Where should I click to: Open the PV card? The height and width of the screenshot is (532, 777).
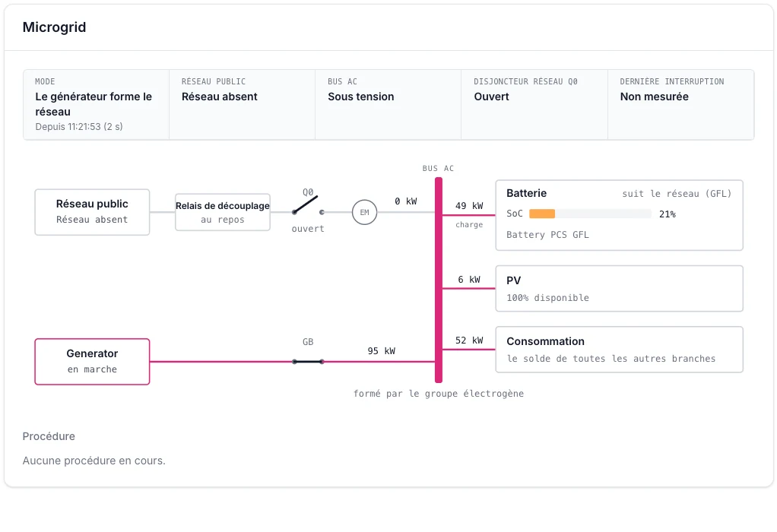tap(620, 289)
